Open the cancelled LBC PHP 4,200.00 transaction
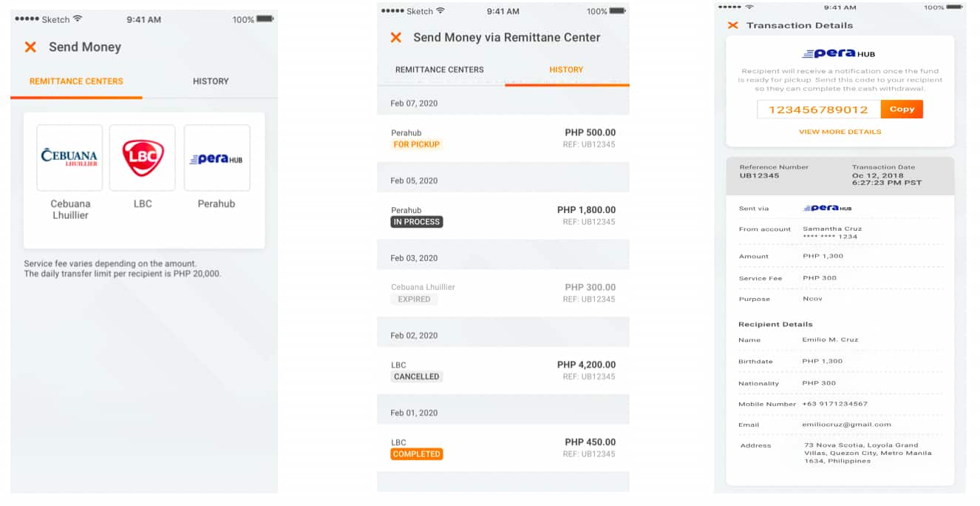This screenshot has width=980, height=506. point(503,371)
